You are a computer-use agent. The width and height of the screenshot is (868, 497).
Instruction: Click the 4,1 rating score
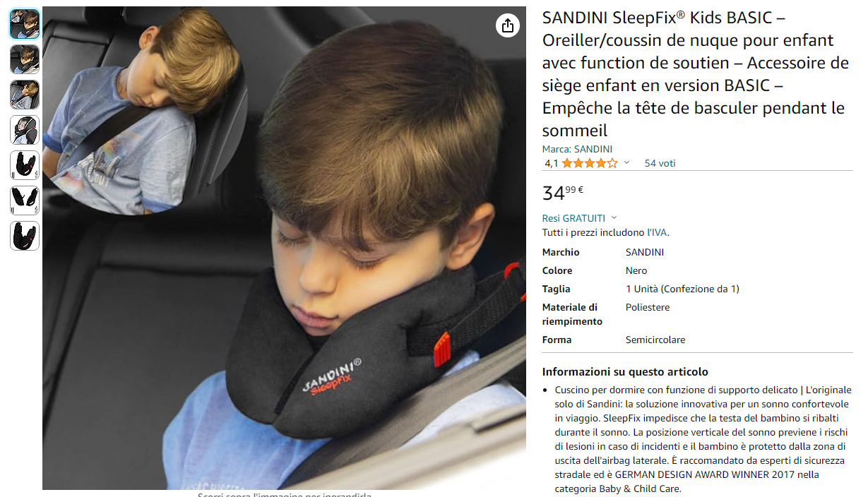click(x=551, y=163)
